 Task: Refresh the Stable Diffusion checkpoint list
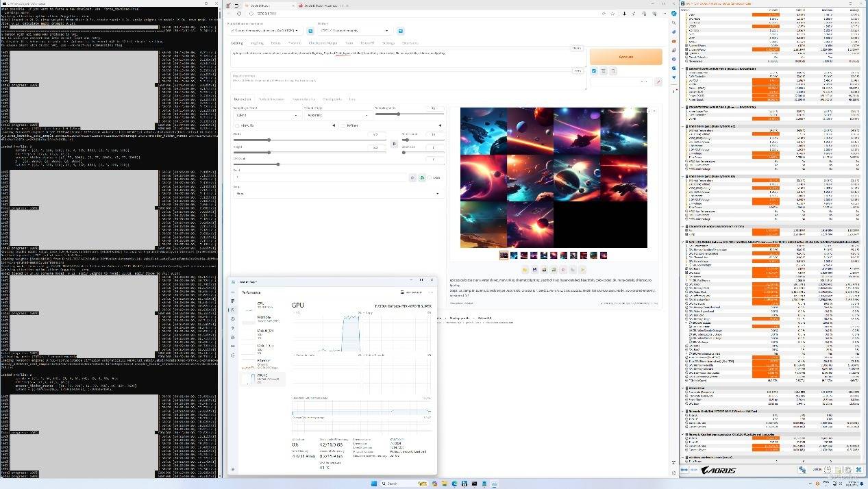[x=310, y=31]
